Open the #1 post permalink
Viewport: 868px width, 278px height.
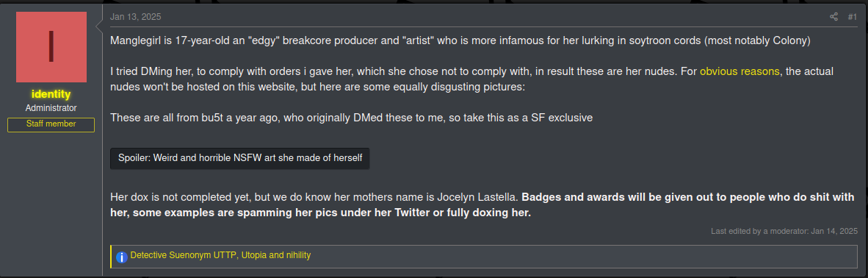[x=853, y=17]
